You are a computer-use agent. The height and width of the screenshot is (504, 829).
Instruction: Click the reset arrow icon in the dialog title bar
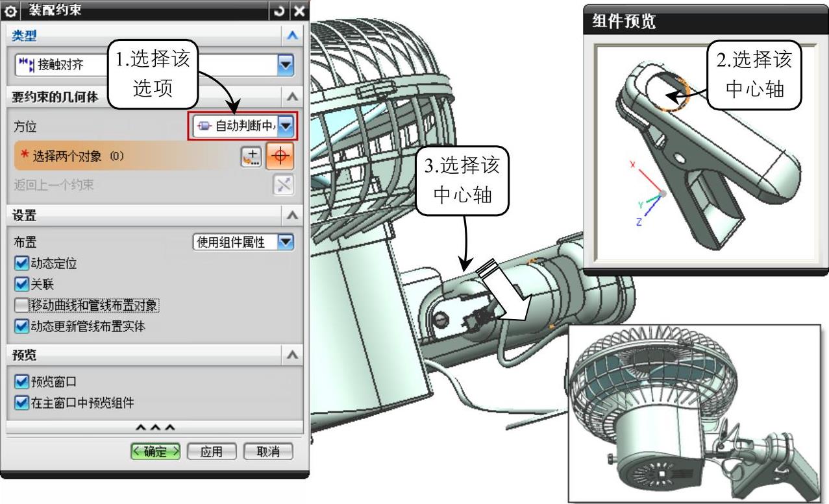click(279, 11)
